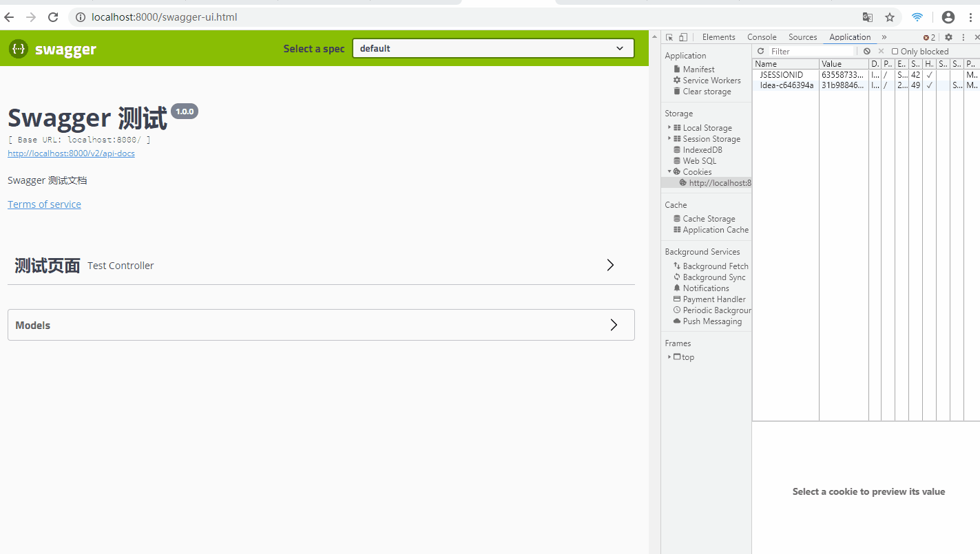Image resolution: width=980 pixels, height=554 pixels.
Task: Open Application Cache in the sidebar
Action: [711, 230]
